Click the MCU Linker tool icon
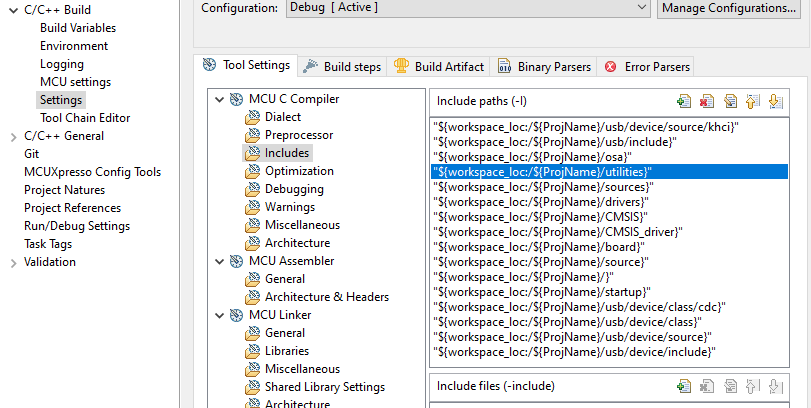This screenshot has width=811, height=408. coord(236,315)
